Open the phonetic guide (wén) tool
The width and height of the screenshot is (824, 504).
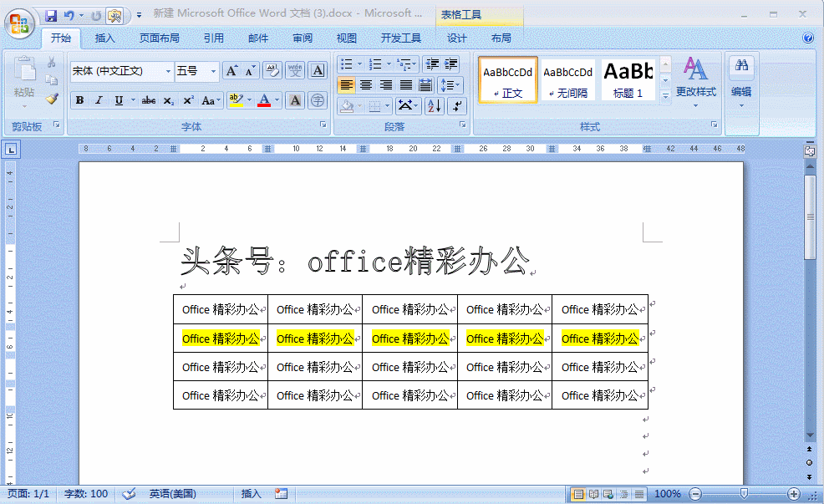pyautogui.click(x=295, y=71)
